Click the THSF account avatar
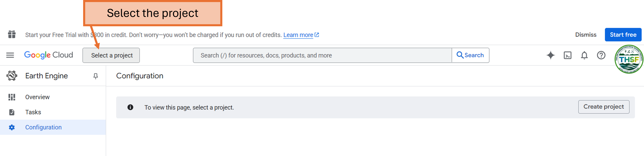This screenshot has height=156, width=644. point(628,59)
